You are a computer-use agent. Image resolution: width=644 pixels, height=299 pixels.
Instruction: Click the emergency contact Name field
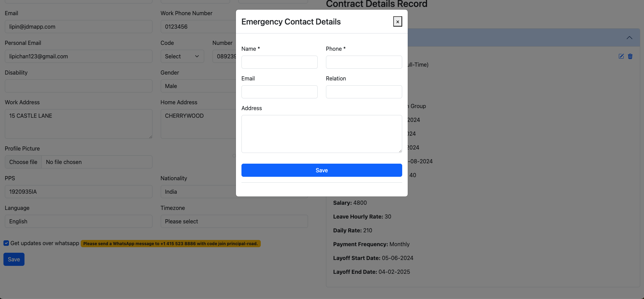point(279,62)
